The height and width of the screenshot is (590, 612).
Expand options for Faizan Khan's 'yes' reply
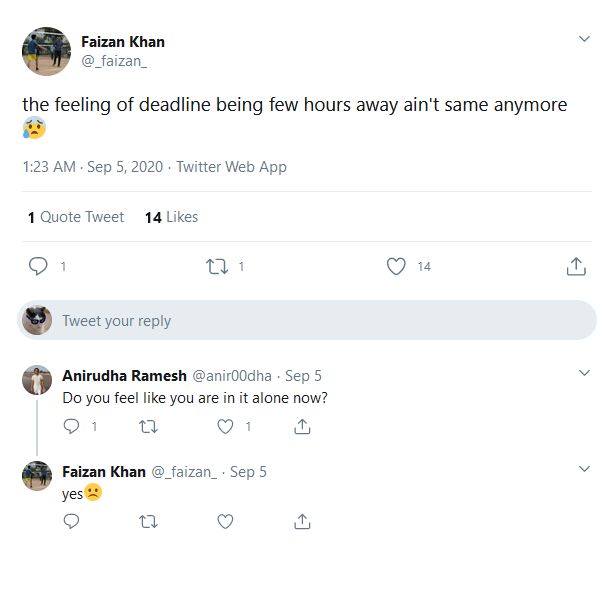585,468
